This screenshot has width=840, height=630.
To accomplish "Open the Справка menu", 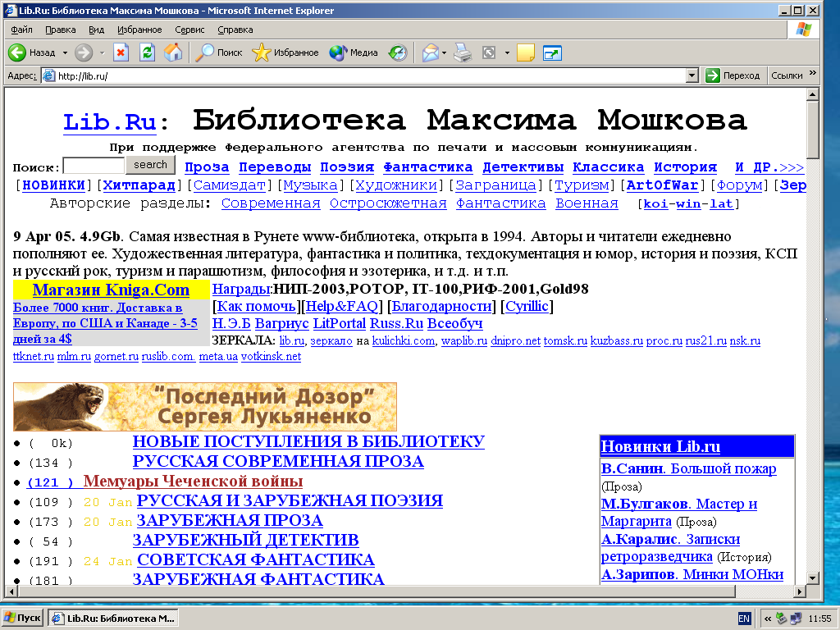I will (x=235, y=30).
